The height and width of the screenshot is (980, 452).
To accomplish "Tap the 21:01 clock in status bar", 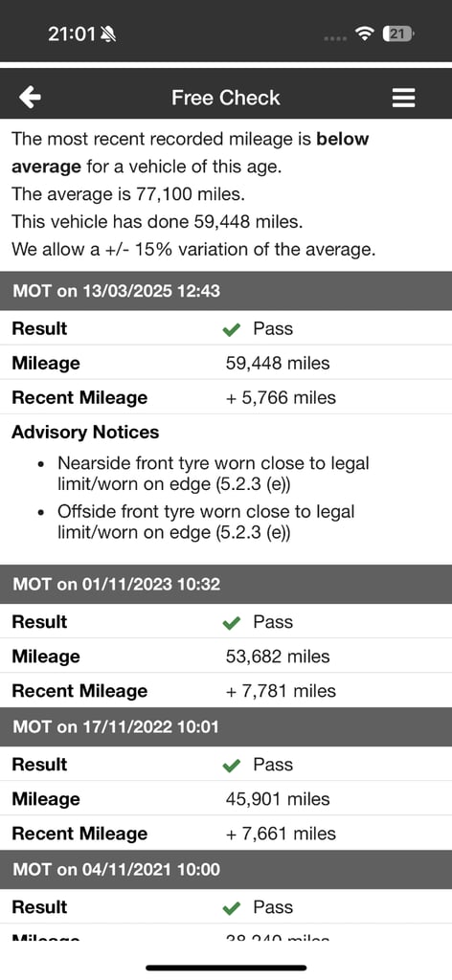I will (72, 33).
